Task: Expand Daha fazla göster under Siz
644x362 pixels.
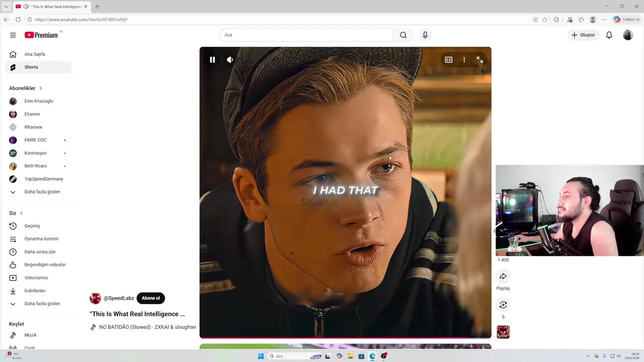Action: click(38, 304)
